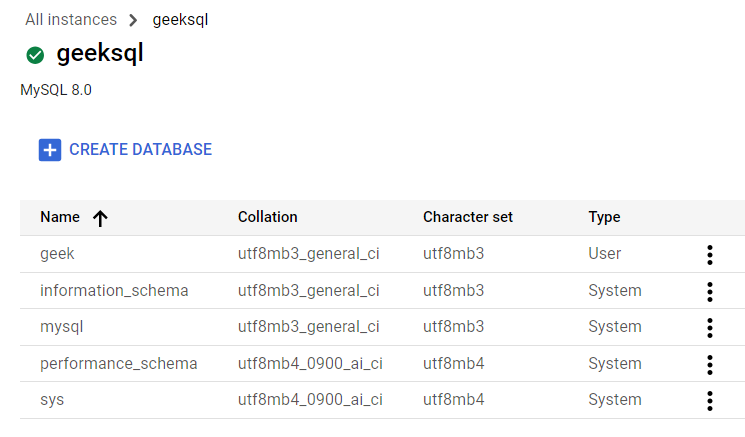Select the information_schema database name
745x437 pixels.
point(114,291)
